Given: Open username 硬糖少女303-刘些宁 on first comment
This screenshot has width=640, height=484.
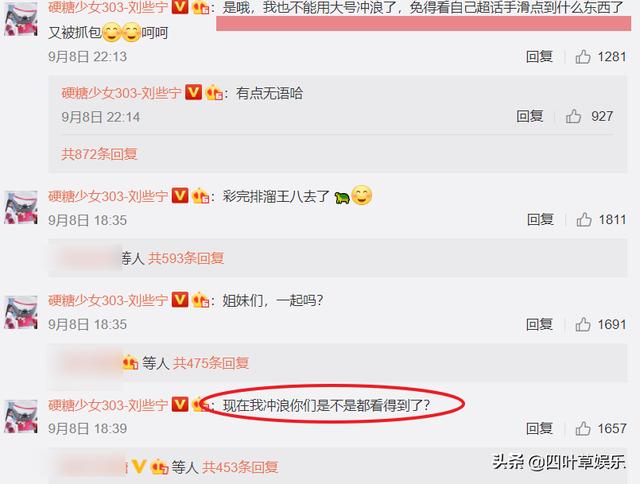Looking at the screenshot, I should pyautogui.click(x=108, y=7).
